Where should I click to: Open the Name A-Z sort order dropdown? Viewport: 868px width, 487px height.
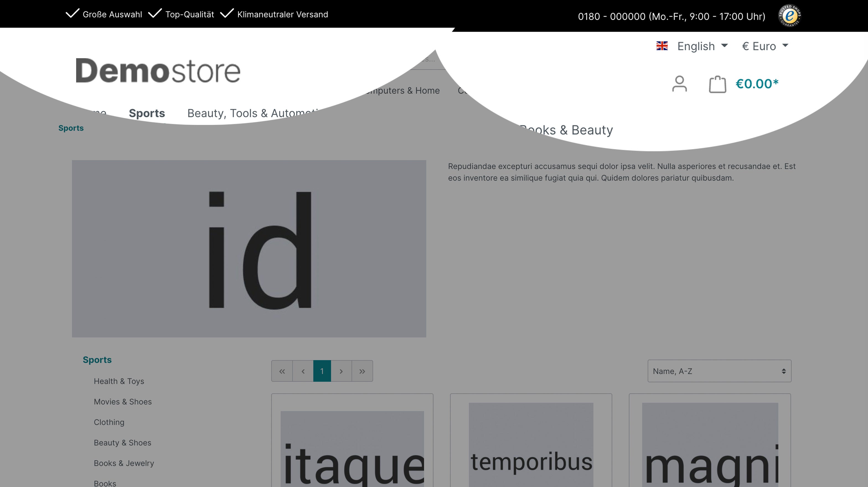718,371
